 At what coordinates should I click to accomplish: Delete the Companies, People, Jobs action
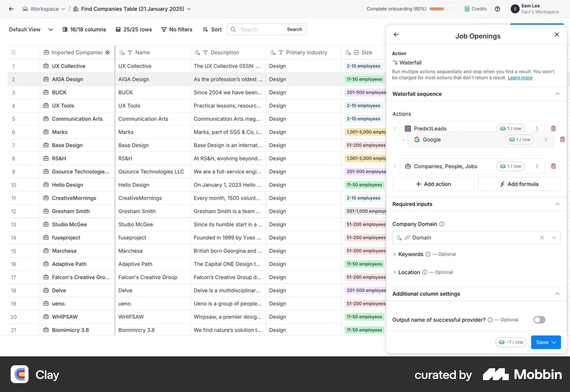pos(553,166)
